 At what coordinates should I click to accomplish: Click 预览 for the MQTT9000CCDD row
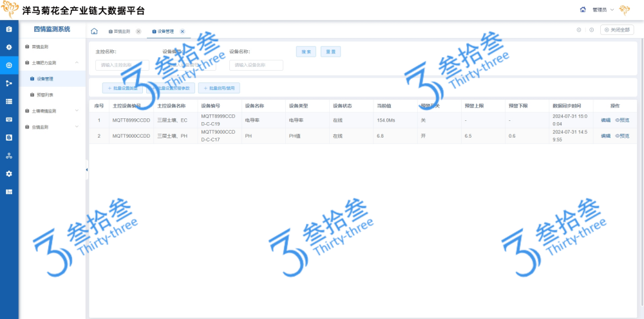pos(622,136)
